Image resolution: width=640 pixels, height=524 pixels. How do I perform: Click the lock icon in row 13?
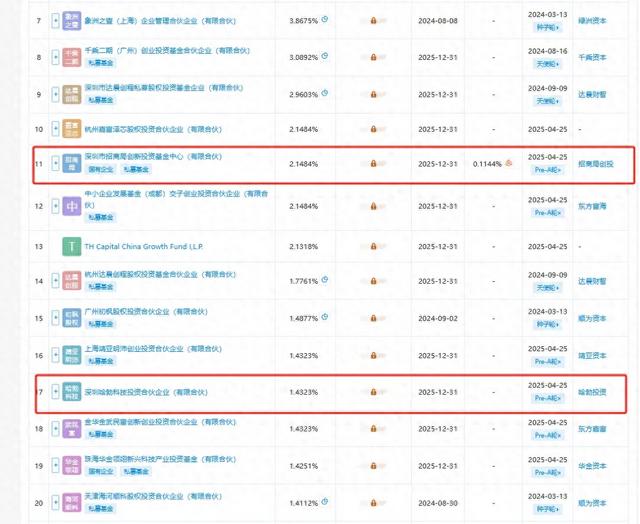[x=373, y=246]
